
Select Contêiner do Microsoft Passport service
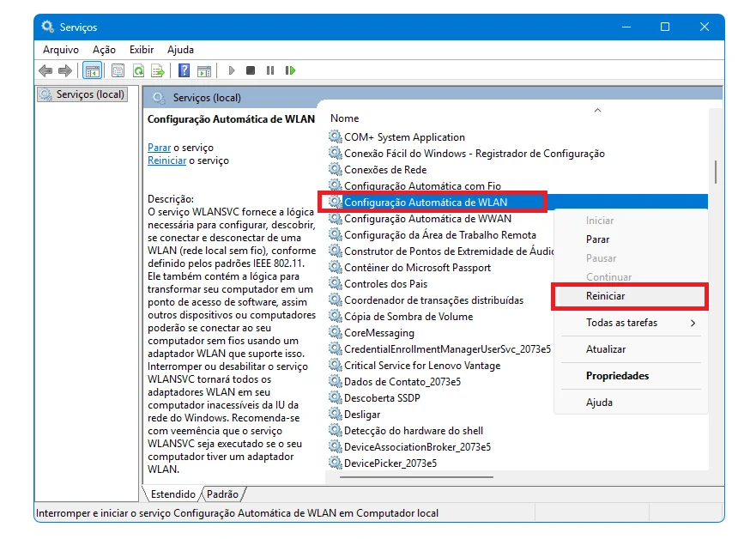pos(417,268)
